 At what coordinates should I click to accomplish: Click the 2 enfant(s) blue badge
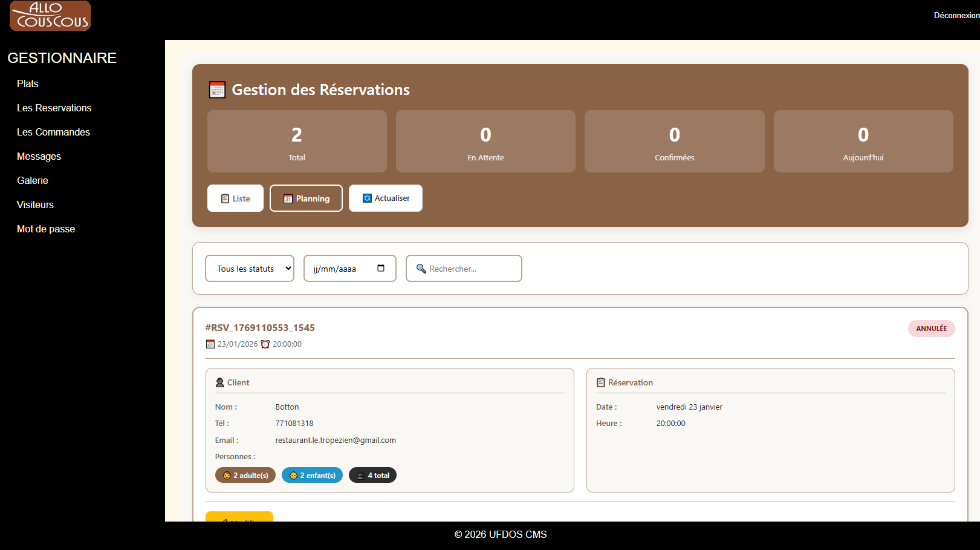pos(312,476)
